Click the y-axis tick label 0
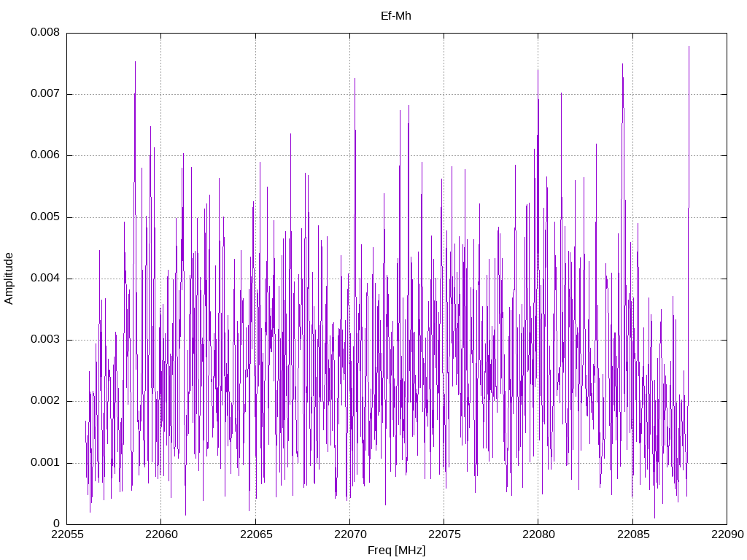The height and width of the screenshot is (560, 747). pyautogui.click(x=57, y=524)
